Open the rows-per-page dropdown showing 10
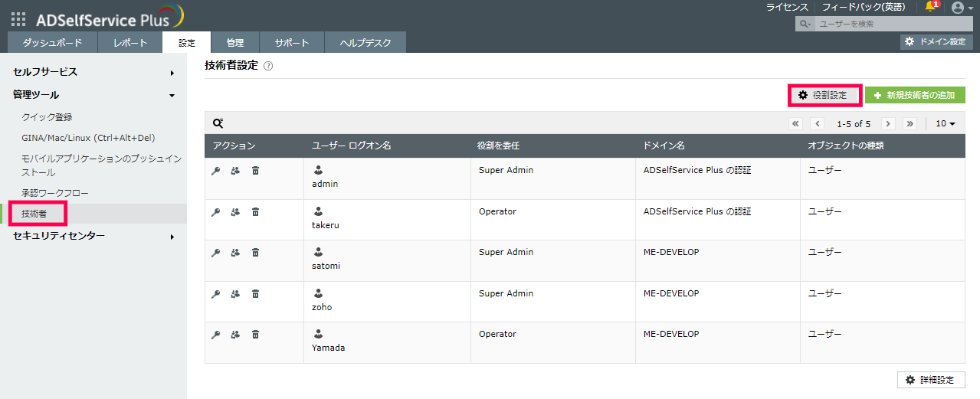This screenshot has height=399, width=980. (945, 123)
